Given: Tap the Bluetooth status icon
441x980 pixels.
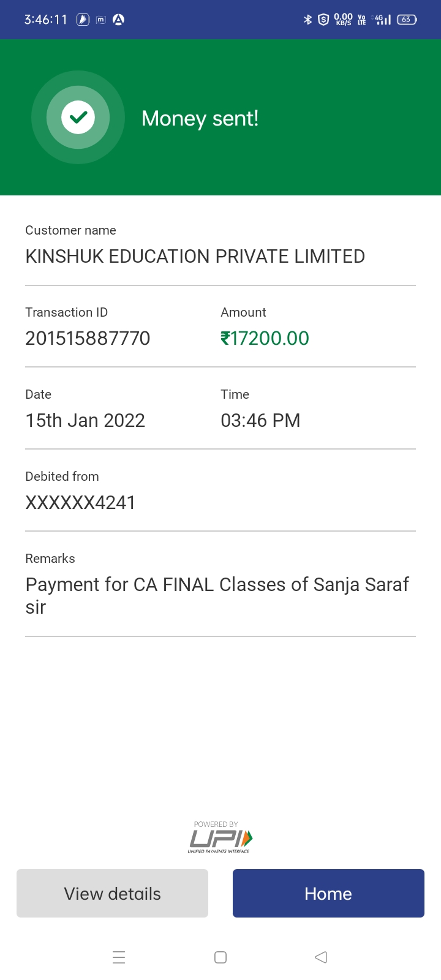Looking at the screenshot, I should [x=307, y=20].
